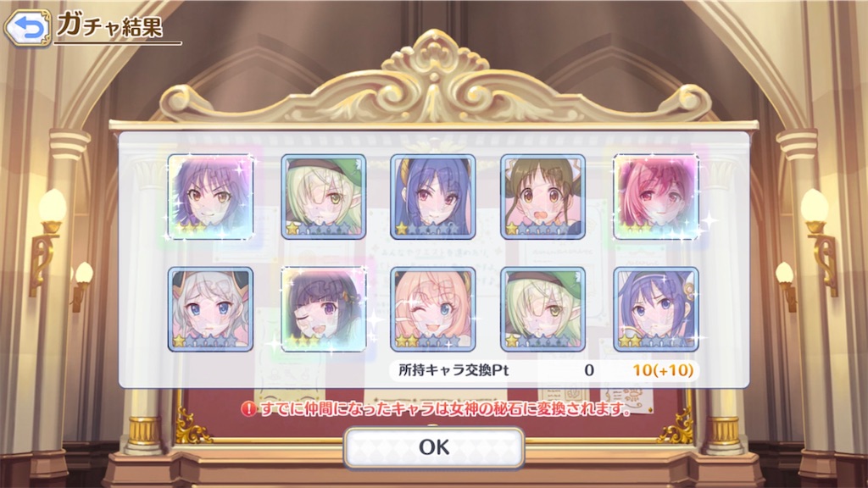Select the purple-haired three-star character portrait
This screenshot has height=488, width=868.
210,197
